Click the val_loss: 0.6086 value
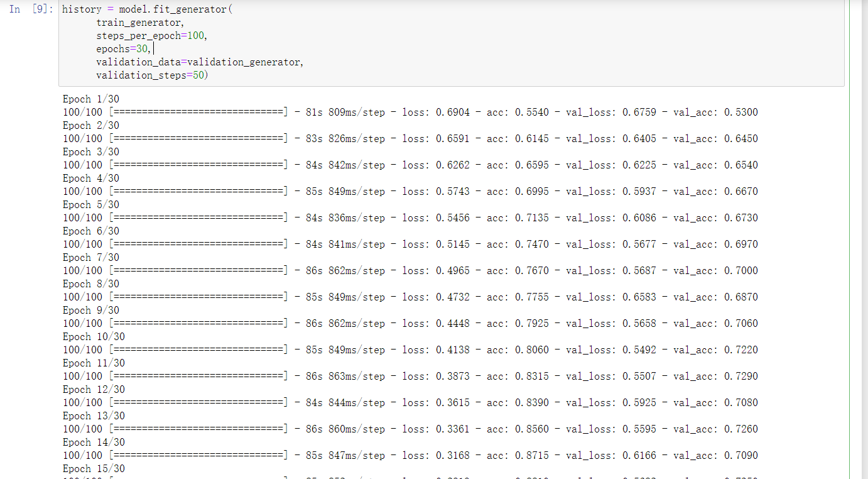 click(611, 218)
